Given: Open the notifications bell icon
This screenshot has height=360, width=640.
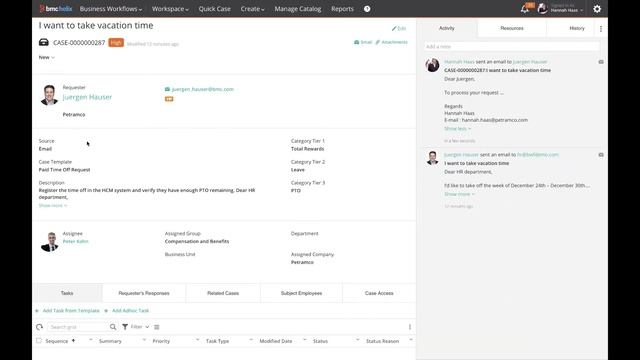Looking at the screenshot, I should [524, 9].
